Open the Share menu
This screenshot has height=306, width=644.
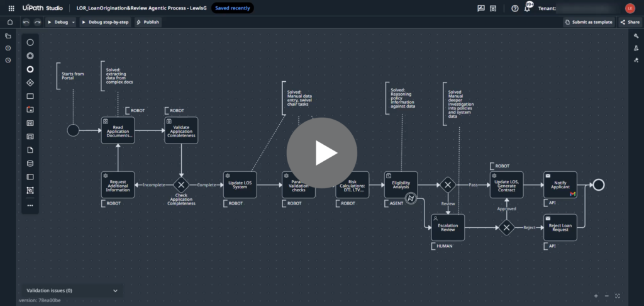click(630, 22)
